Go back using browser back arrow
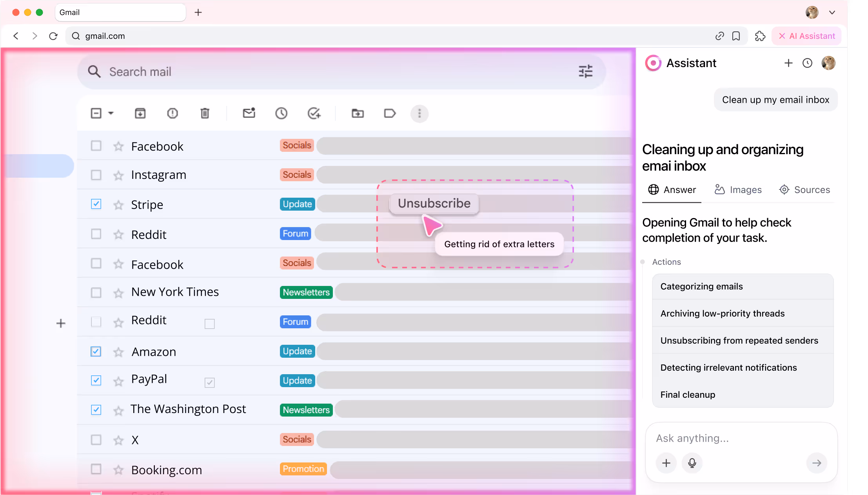Viewport: 868px width, 495px height. (x=16, y=36)
